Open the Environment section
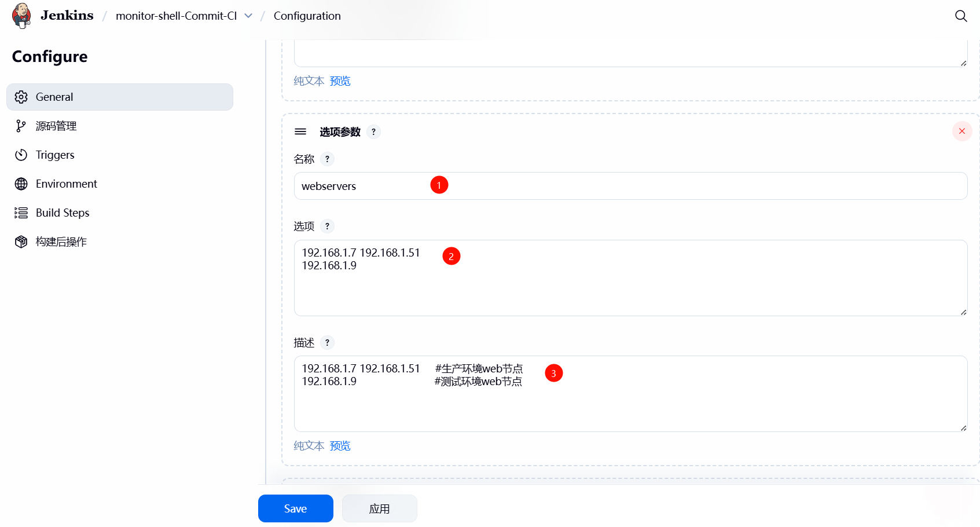 (x=66, y=184)
